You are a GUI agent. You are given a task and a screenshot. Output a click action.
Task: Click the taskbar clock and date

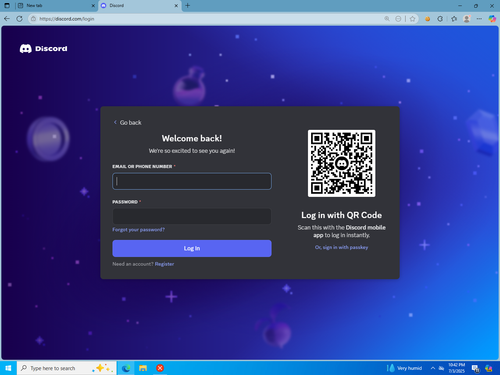tap(456, 368)
